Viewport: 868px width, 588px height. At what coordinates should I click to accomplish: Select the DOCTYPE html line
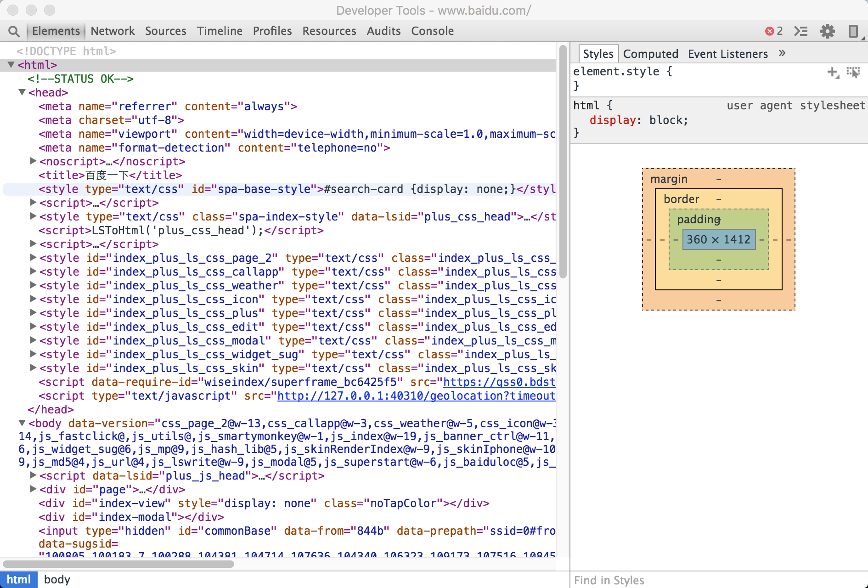(x=66, y=51)
